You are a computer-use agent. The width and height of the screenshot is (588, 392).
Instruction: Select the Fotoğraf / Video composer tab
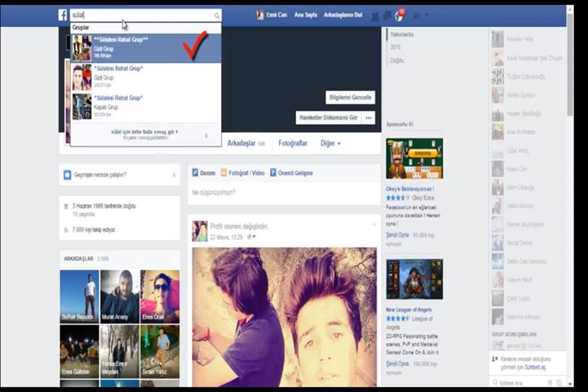coord(242,173)
